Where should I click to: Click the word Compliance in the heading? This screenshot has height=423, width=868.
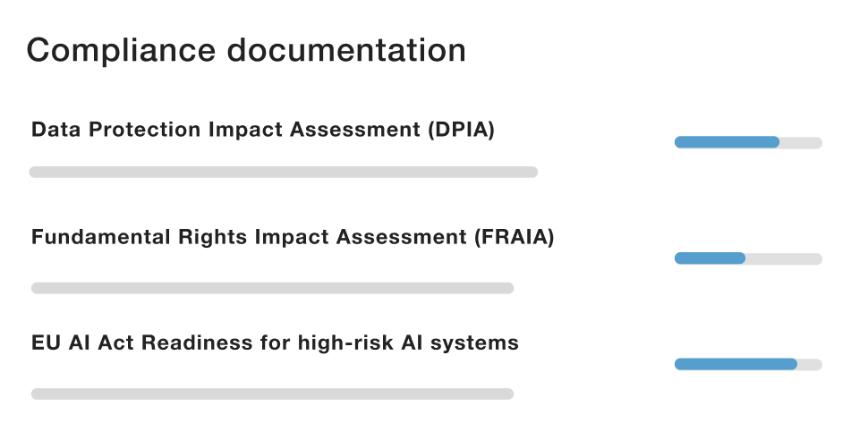pos(121,50)
